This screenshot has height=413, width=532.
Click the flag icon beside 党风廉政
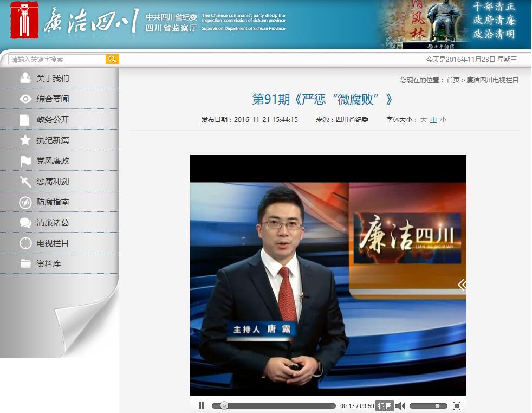25,161
